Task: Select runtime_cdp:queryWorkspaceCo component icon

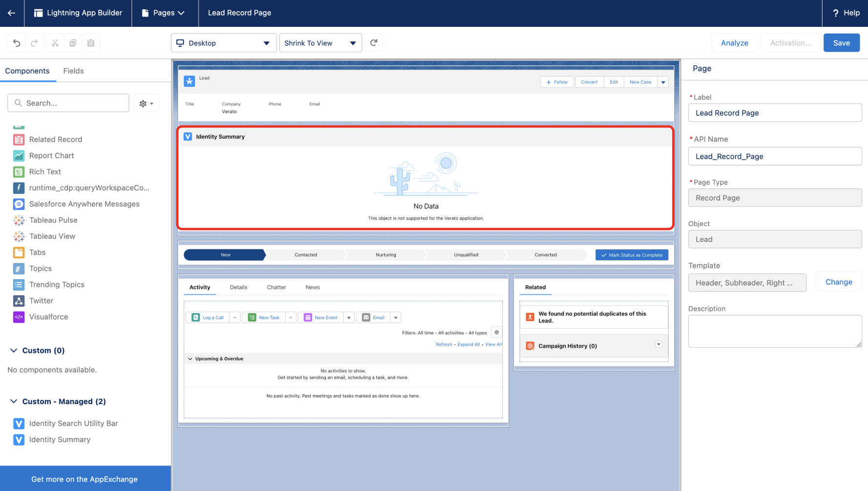Action: [x=19, y=188]
